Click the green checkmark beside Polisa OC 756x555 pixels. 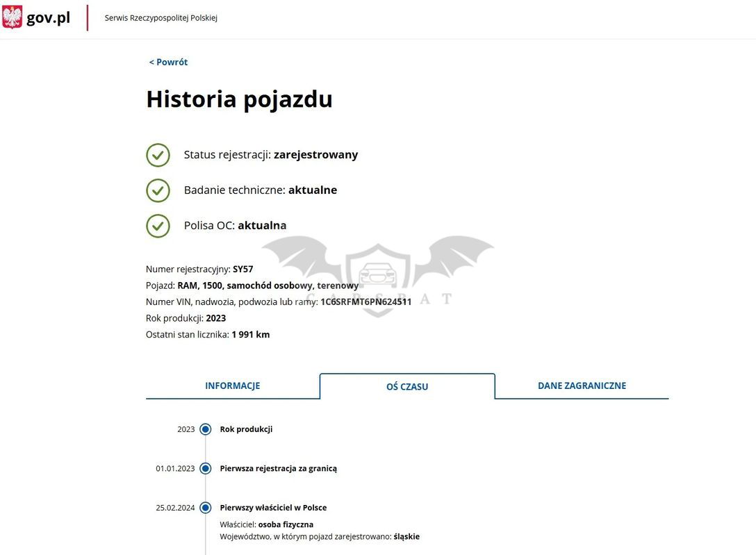(x=158, y=226)
